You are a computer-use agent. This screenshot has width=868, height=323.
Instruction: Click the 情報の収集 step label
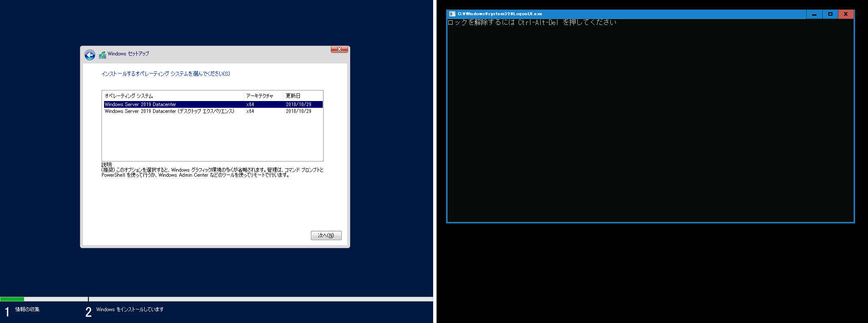[x=27, y=309]
